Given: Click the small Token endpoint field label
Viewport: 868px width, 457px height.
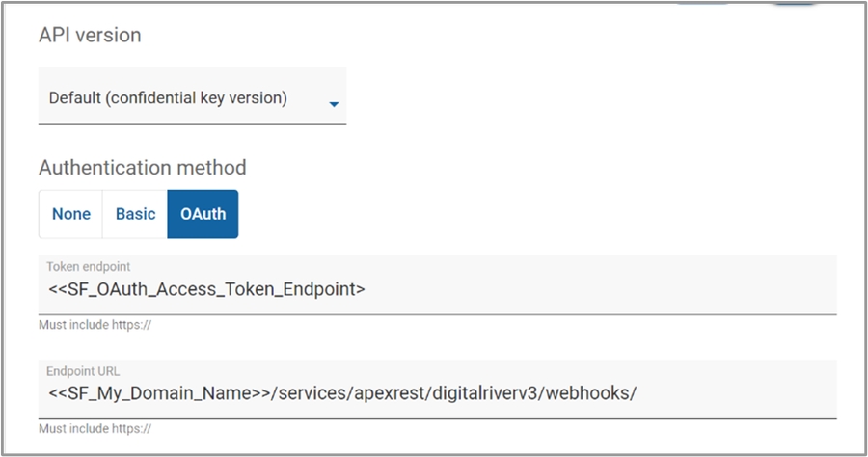Looking at the screenshot, I should point(88,267).
